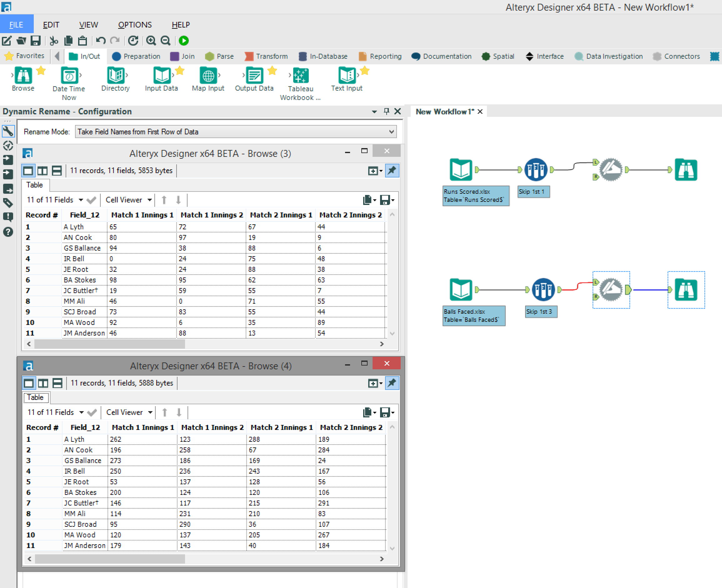Open a workflow with the folder icon
This screenshot has width=722, height=588.
(21, 41)
